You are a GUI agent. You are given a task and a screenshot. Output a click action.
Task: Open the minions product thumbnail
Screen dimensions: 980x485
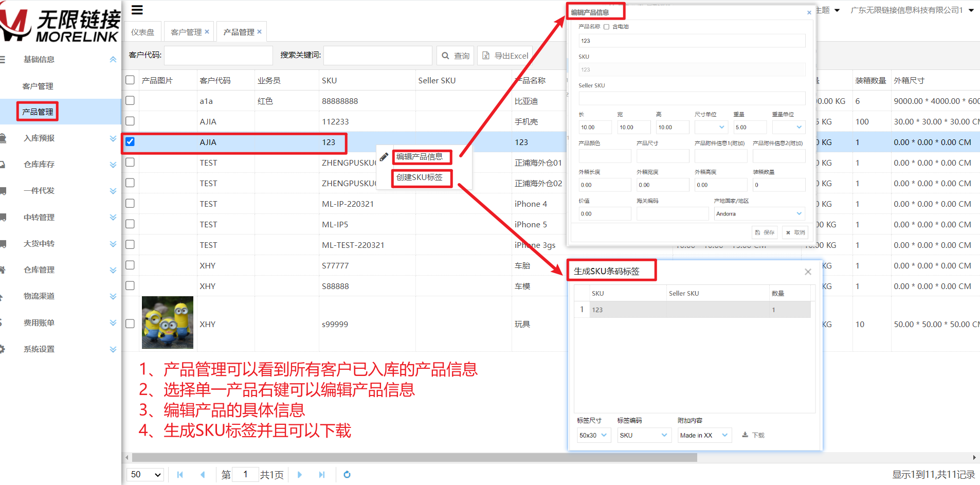tap(168, 322)
